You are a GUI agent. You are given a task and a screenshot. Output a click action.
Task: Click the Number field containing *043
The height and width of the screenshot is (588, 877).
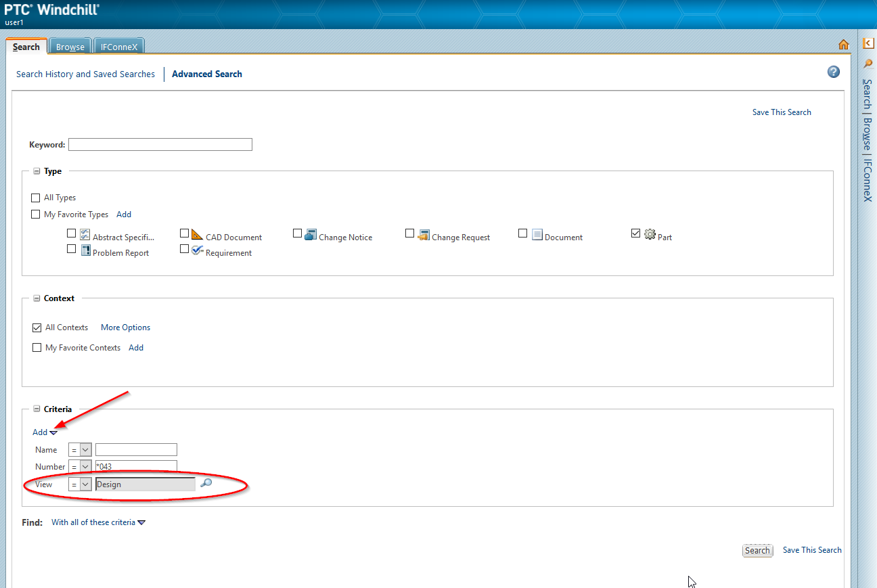pyautogui.click(x=136, y=466)
